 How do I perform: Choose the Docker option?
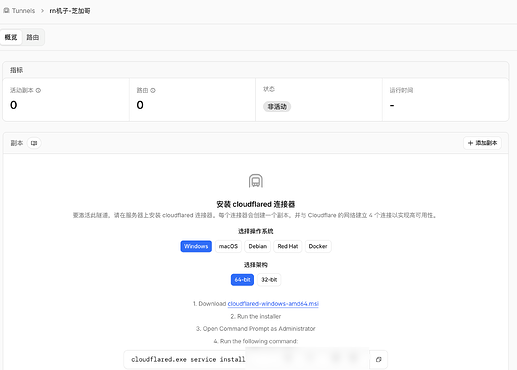318,246
